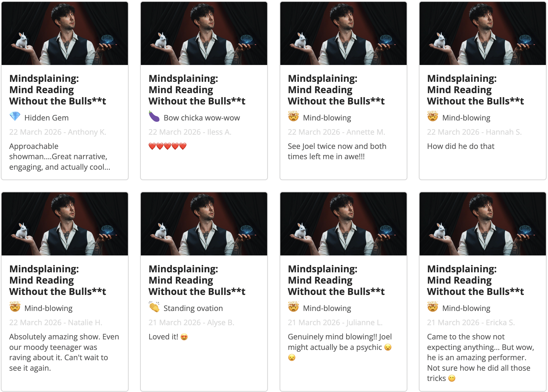The width and height of the screenshot is (548, 392).
Task: Click the Hidden Gem diamond icon
Action: tap(15, 116)
